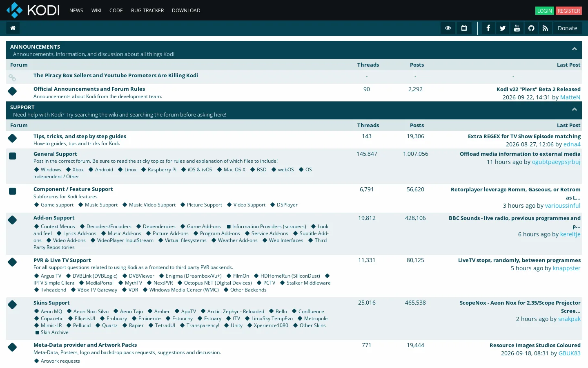Image resolution: width=588 pixels, height=368 pixels.
Task: Click forum status icon for Official Announcements
Action: pyautogui.click(x=12, y=91)
